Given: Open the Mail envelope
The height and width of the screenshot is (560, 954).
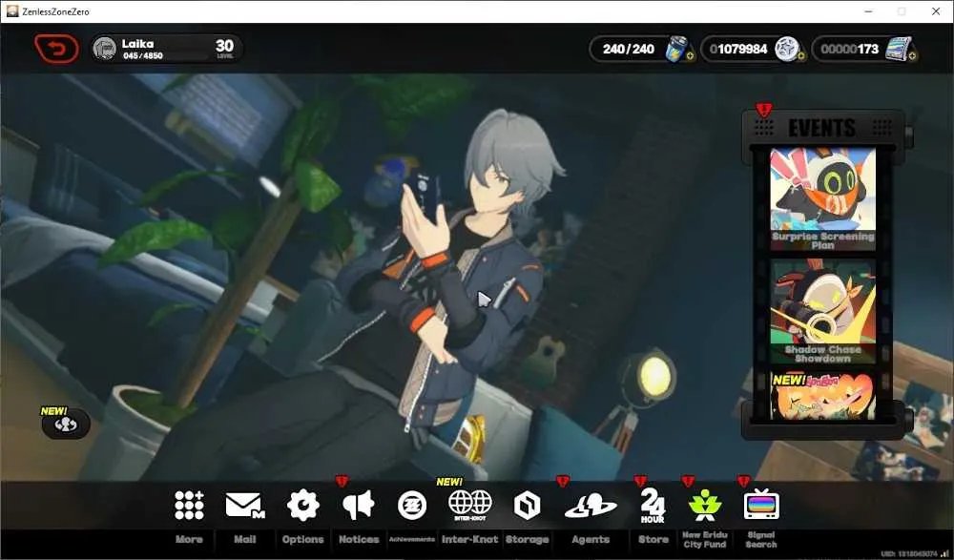Looking at the screenshot, I should point(244,506).
